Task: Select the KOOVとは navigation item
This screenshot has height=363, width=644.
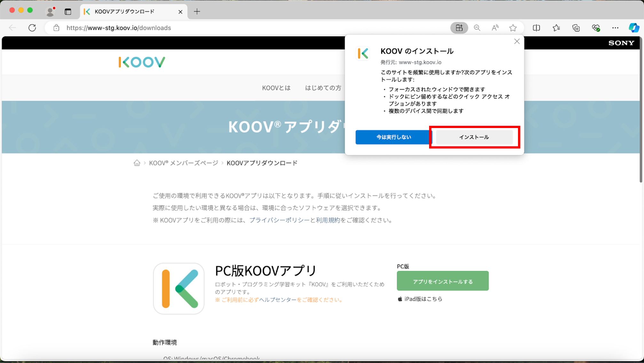Action: point(276,88)
